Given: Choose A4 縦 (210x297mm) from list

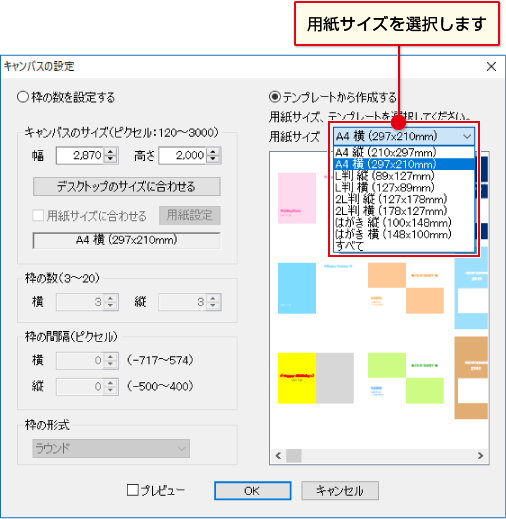Looking at the screenshot, I should [x=404, y=152].
